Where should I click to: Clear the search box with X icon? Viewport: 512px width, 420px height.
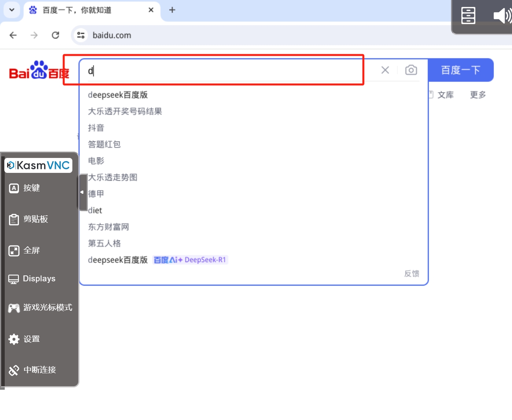pyautogui.click(x=385, y=70)
